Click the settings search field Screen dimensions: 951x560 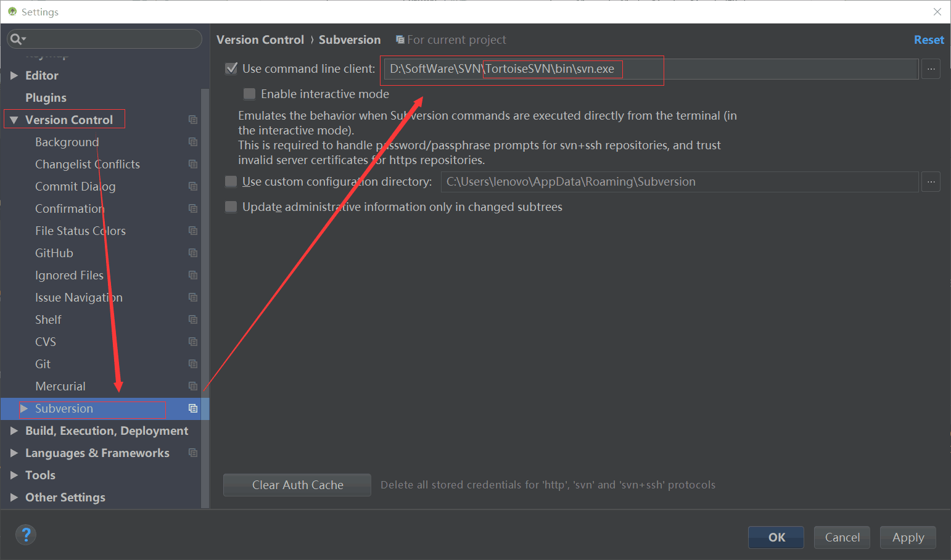[104, 39]
